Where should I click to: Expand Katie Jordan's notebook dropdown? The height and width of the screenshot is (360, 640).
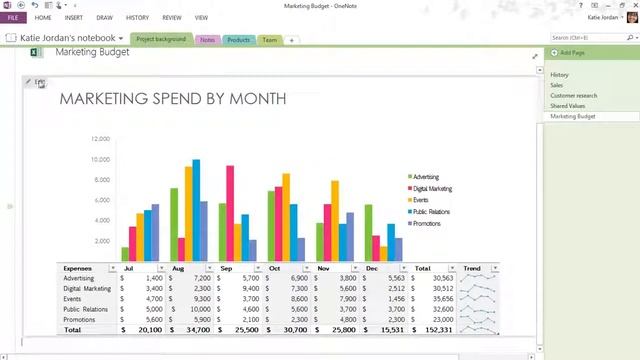(x=121, y=38)
